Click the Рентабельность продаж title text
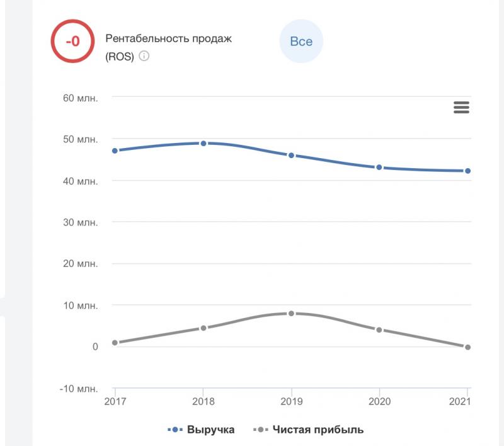 click(x=169, y=39)
